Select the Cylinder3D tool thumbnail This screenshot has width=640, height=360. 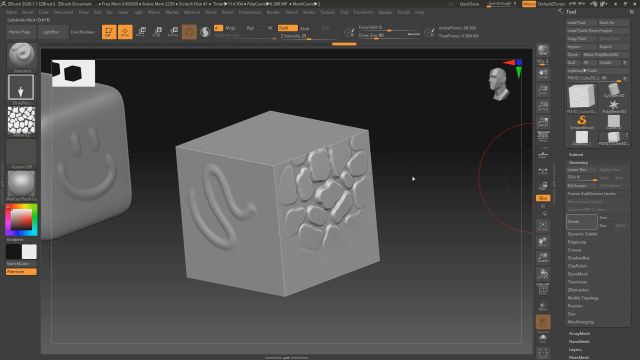[x=613, y=90]
